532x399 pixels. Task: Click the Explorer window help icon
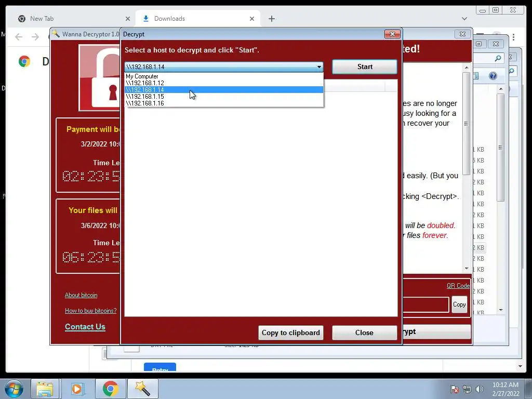pyautogui.click(x=493, y=76)
